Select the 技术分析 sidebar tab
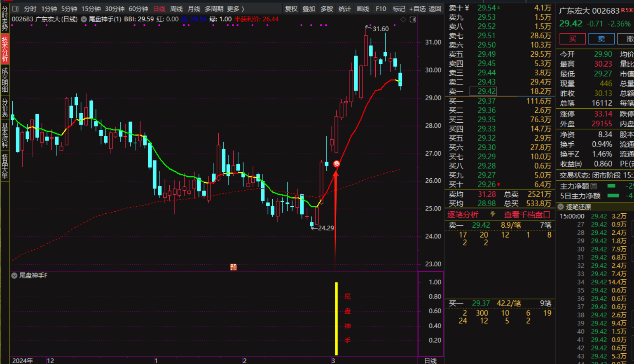The width and height of the screenshot is (634, 364). point(5,49)
